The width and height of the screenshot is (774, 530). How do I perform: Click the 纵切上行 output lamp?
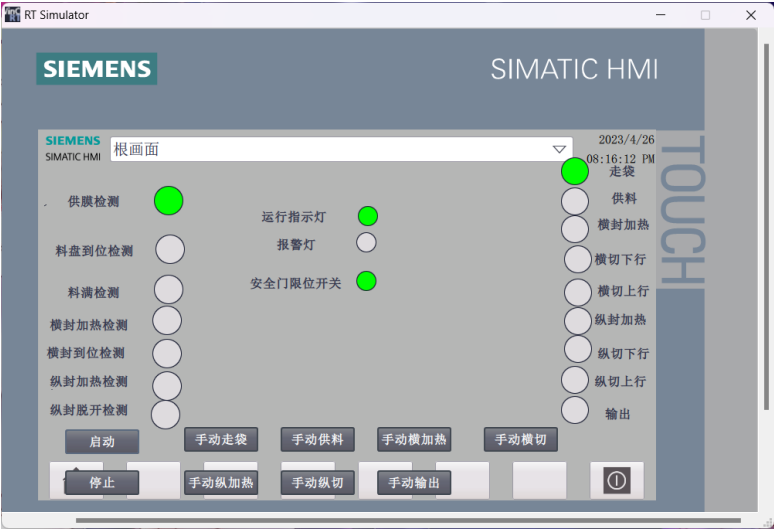575,380
